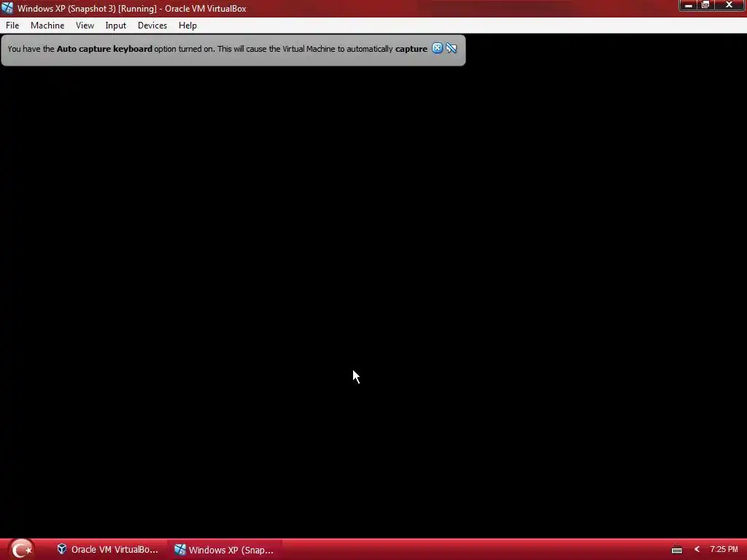747x560 pixels.
Task: Click the keyboard icon in system tray
Action: [x=676, y=550]
